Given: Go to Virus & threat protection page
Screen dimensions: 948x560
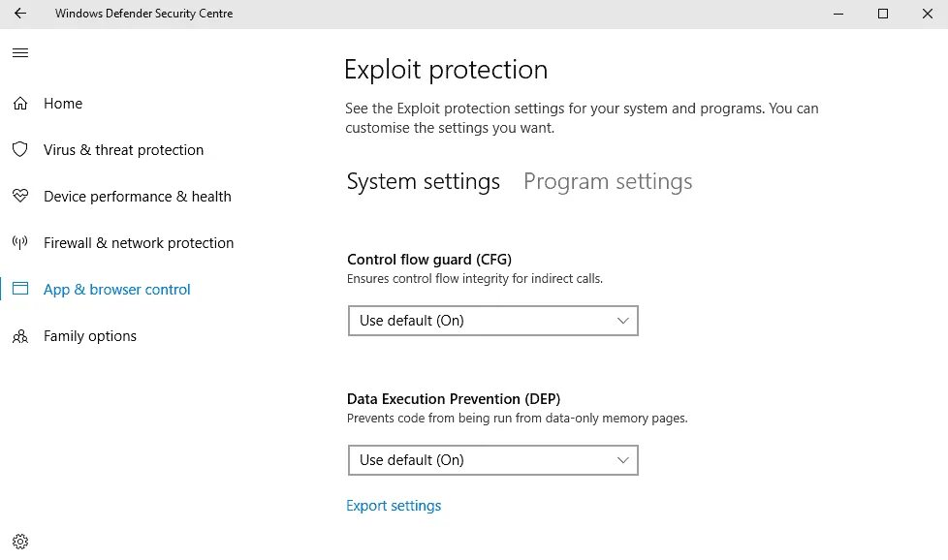Looking at the screenshot, I should point(123,150).
